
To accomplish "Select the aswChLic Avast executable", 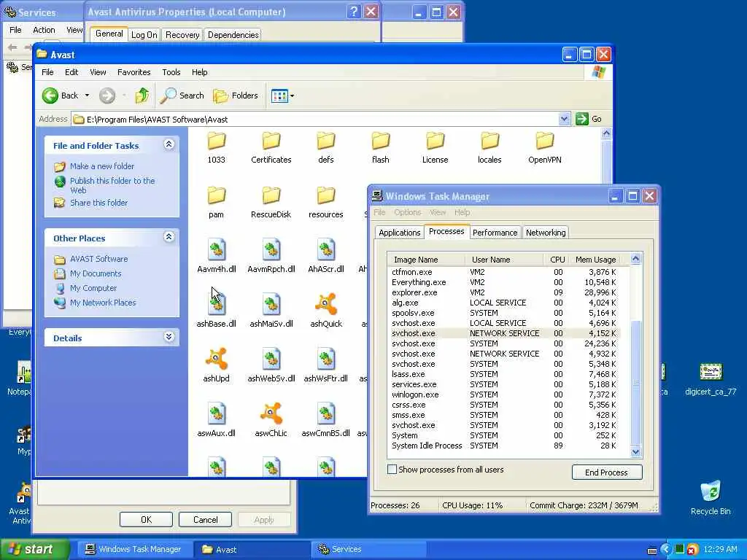I will point(271,421).
